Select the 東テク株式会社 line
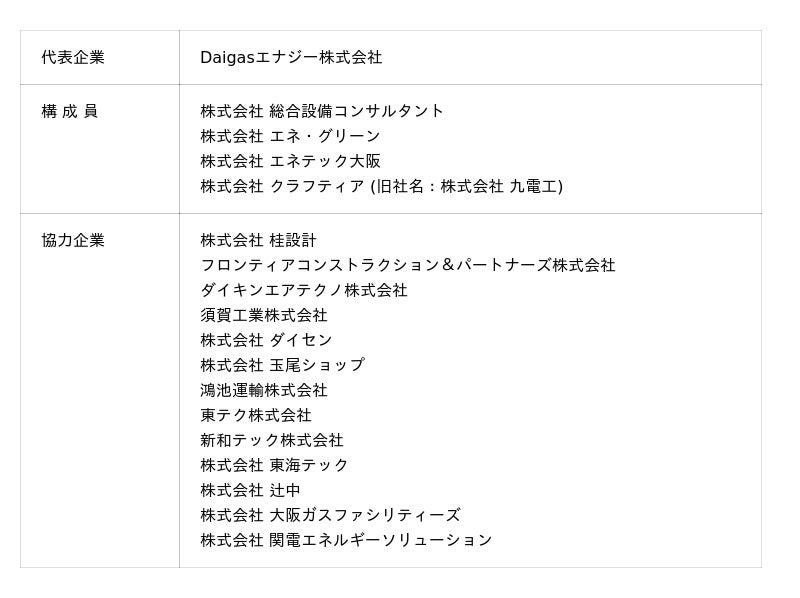Image resolution: width=800 pixels, height=598 pixels. tap(256, 415)
